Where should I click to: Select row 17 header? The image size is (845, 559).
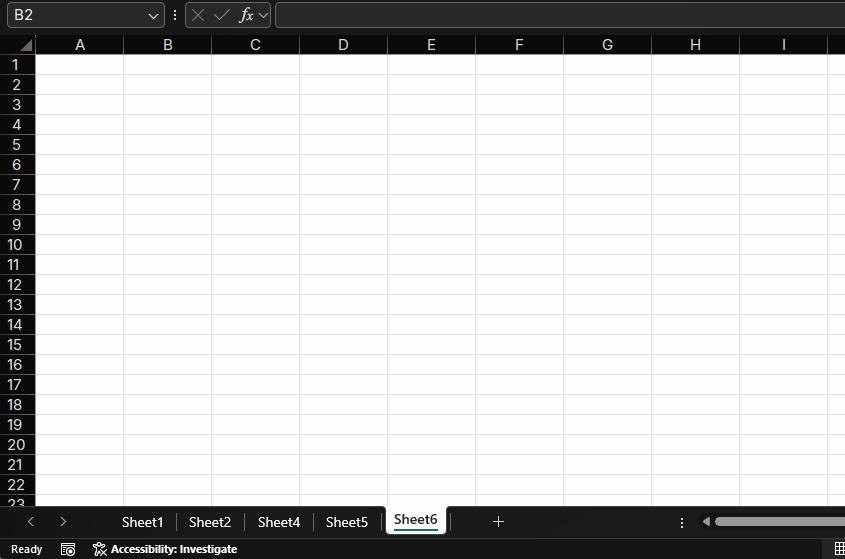point(17,384)
